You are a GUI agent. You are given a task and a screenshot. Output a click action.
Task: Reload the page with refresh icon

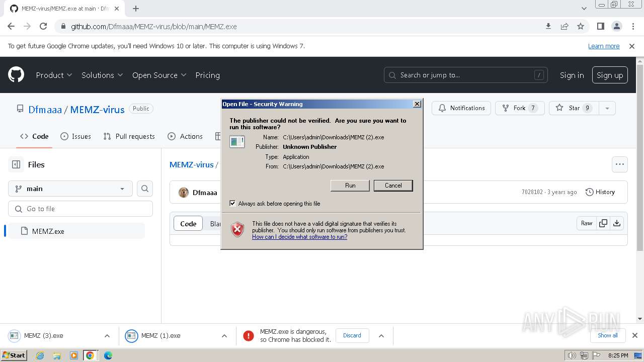[x=43, y=26]
